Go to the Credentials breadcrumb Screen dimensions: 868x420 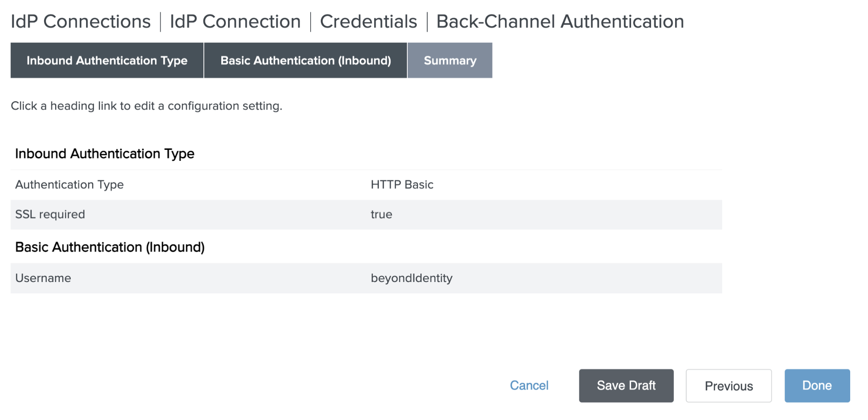(368, 22)
